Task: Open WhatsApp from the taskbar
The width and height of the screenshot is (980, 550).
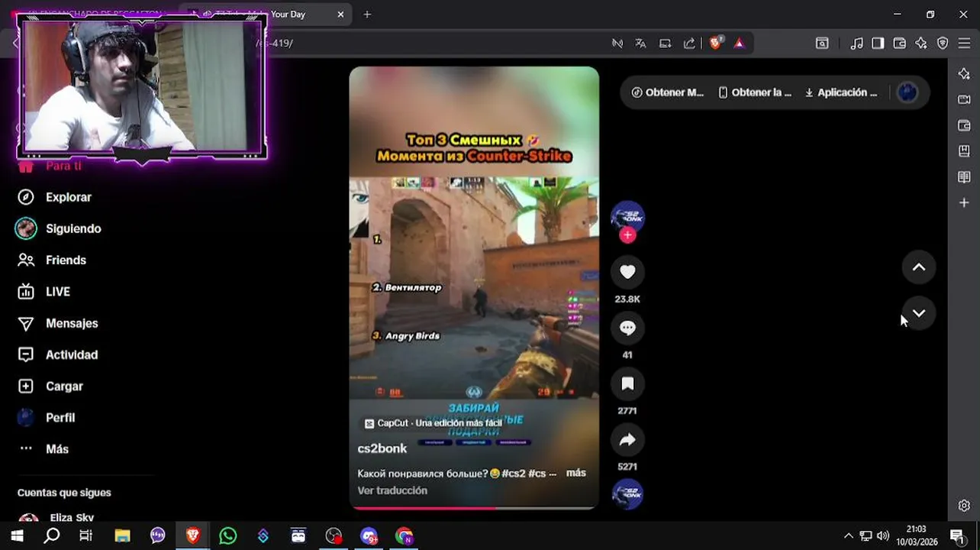Action: pos(227,535)
